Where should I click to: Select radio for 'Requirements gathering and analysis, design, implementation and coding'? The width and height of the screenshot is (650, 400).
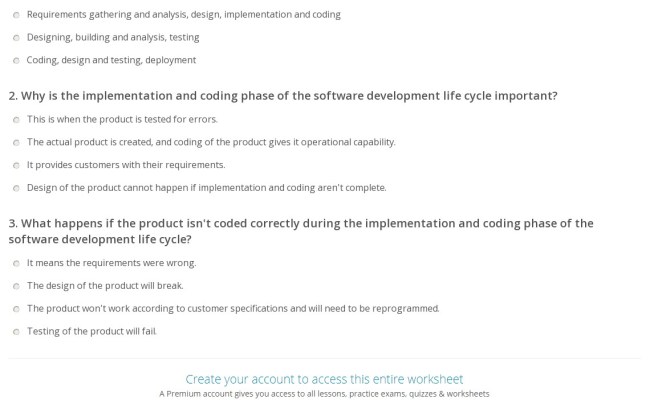coord(16,15)
